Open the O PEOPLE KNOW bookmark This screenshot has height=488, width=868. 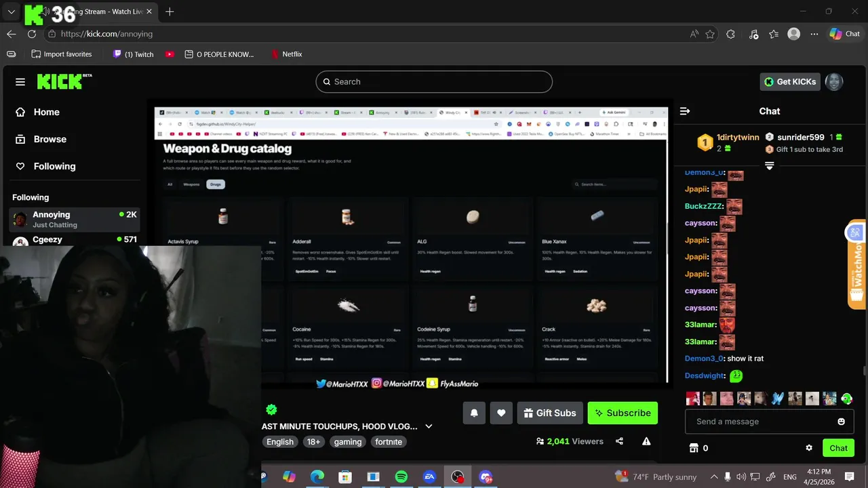pyautogui.click(x=219, y=54)
